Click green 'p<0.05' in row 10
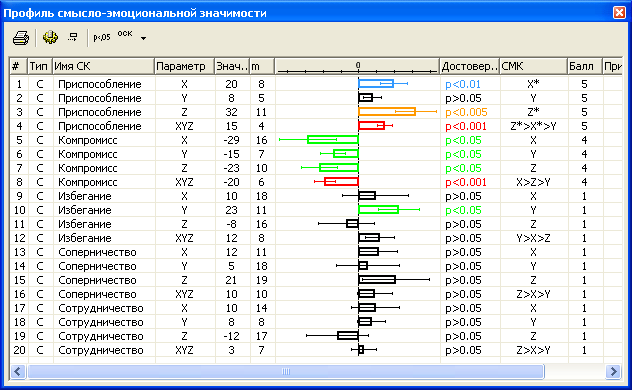 [x=464, y=210]
